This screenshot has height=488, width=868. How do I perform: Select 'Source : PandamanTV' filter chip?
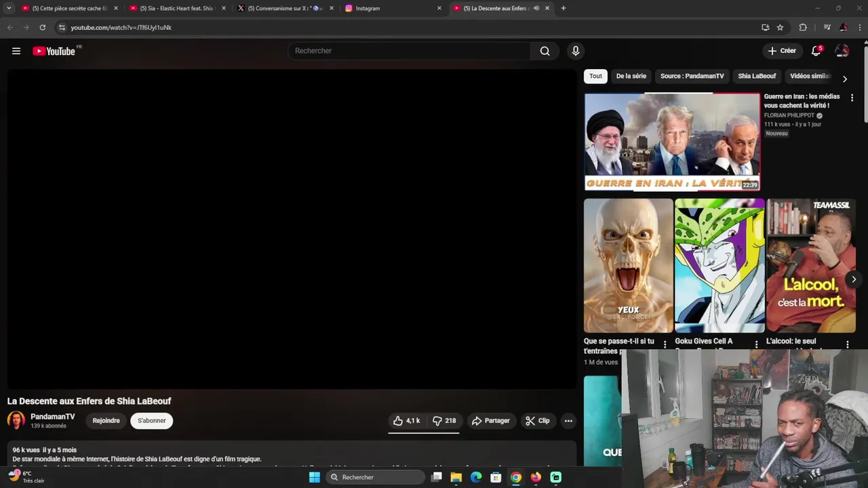[x=692, y=76]
